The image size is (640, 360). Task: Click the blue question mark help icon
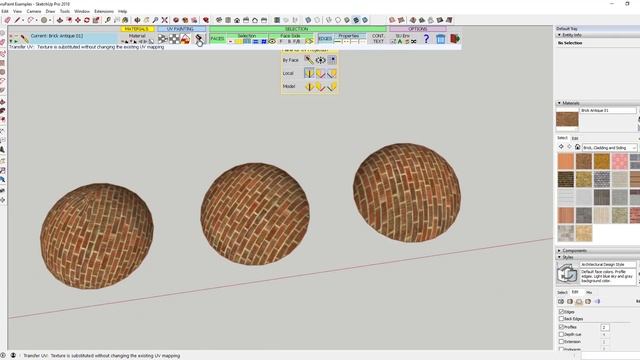click(427, 38)
